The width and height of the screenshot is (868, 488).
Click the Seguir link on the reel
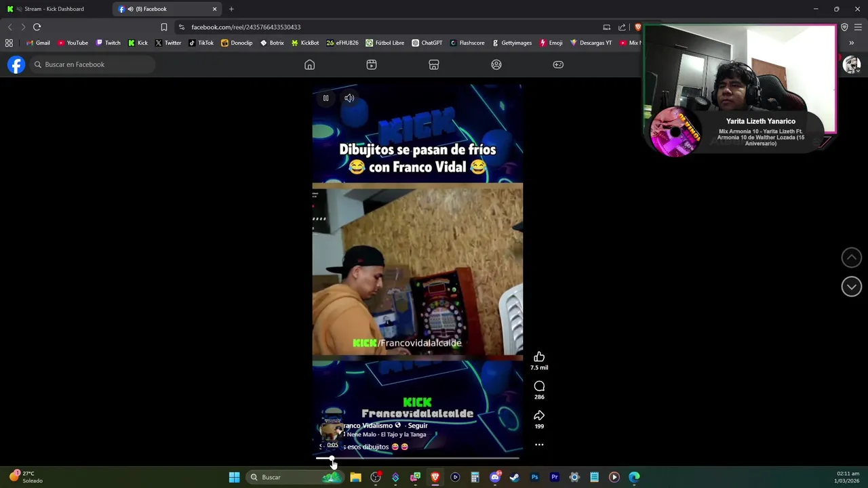418,426
